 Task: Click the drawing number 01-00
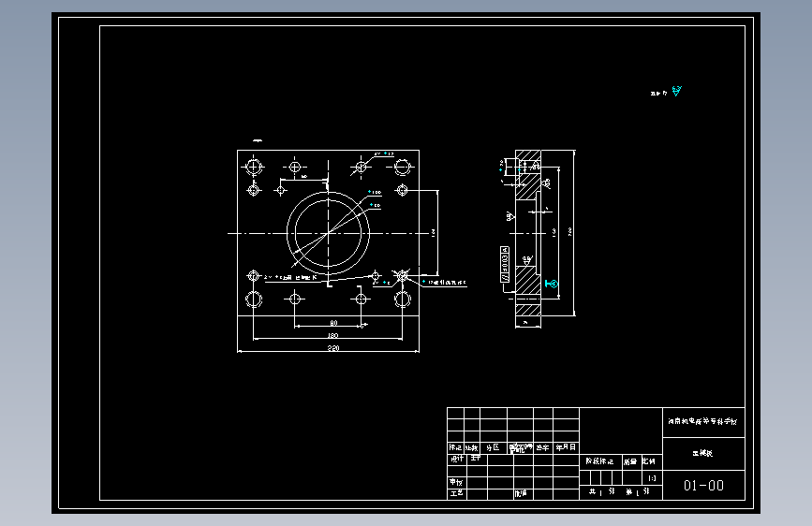click(703, 486)
